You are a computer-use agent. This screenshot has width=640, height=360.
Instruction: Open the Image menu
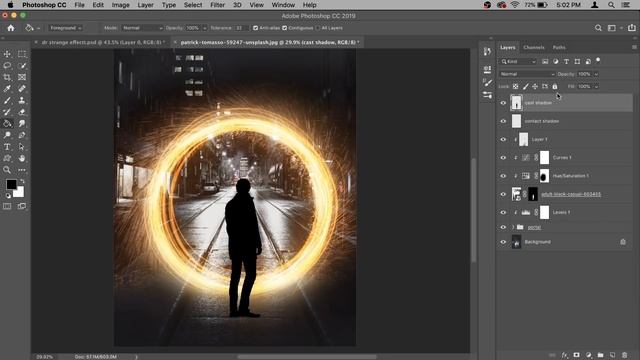click(120, 5)
